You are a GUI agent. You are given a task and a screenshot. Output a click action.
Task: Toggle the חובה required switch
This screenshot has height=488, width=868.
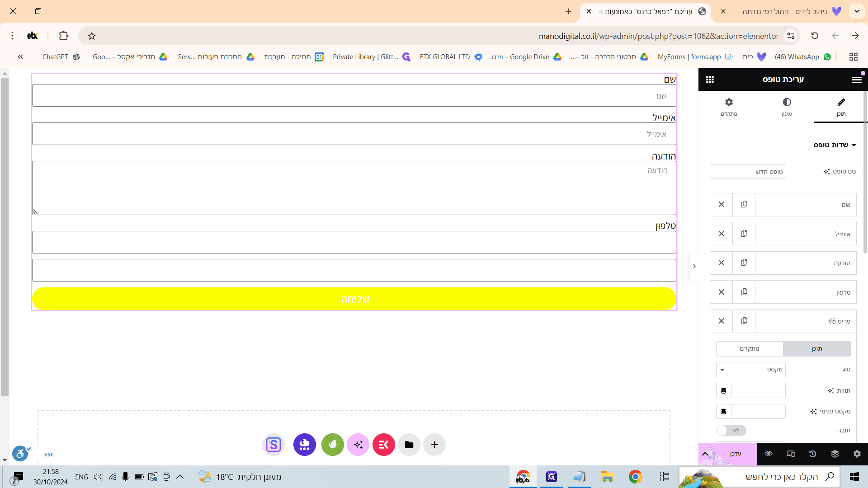click(731, 431)
